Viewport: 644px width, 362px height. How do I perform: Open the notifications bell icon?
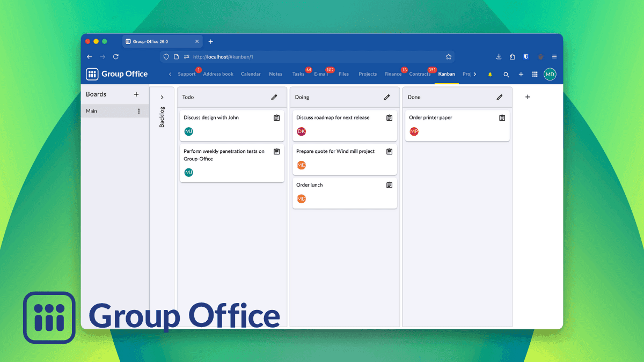(x=490, y=74)
